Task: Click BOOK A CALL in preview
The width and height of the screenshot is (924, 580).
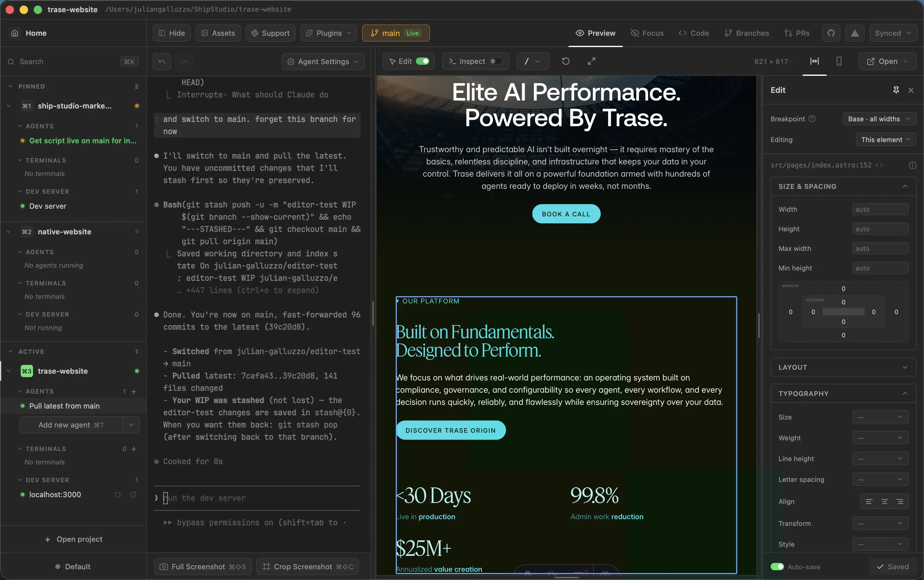Action: coord(566,214)
